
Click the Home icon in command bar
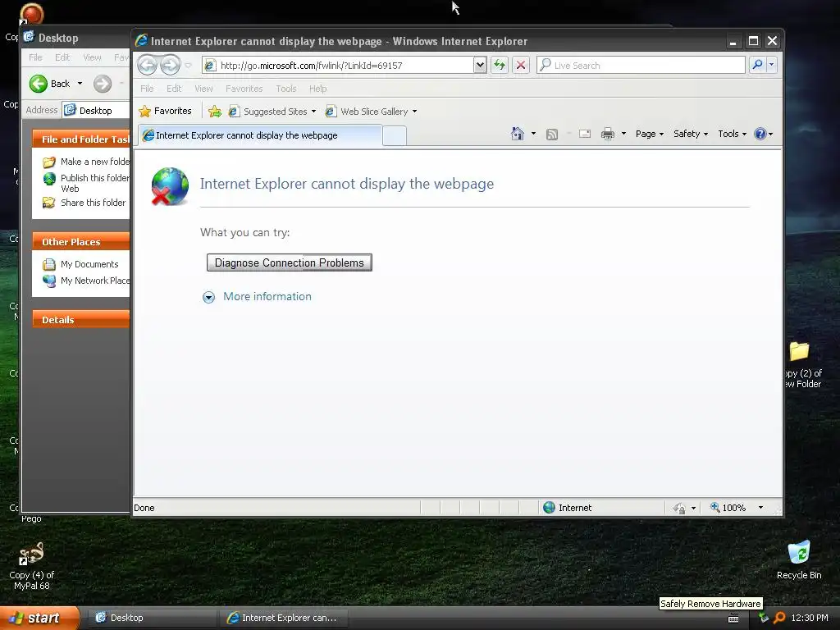tap(518, 134)
